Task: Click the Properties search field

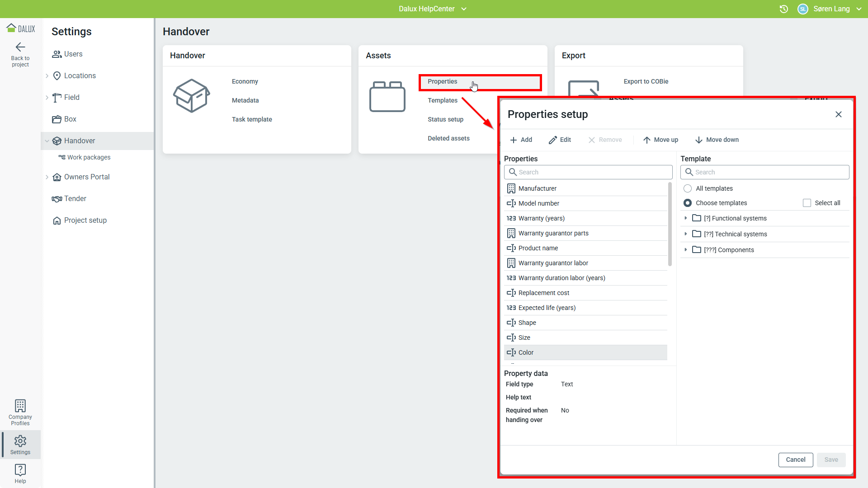Action: [588, 172]
